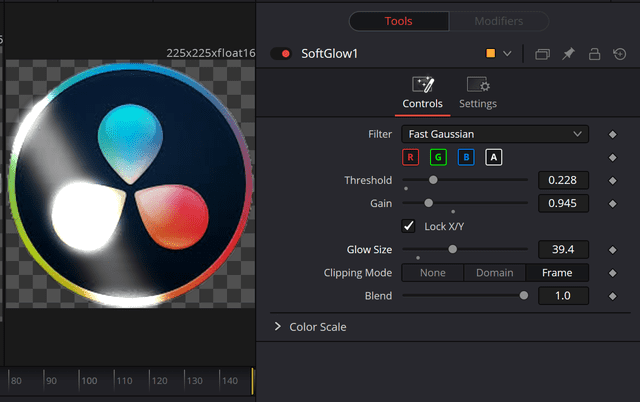Pin the SoftGlow1 tool in Inspector
Screen dimensions: 640x402
point(568,54)
